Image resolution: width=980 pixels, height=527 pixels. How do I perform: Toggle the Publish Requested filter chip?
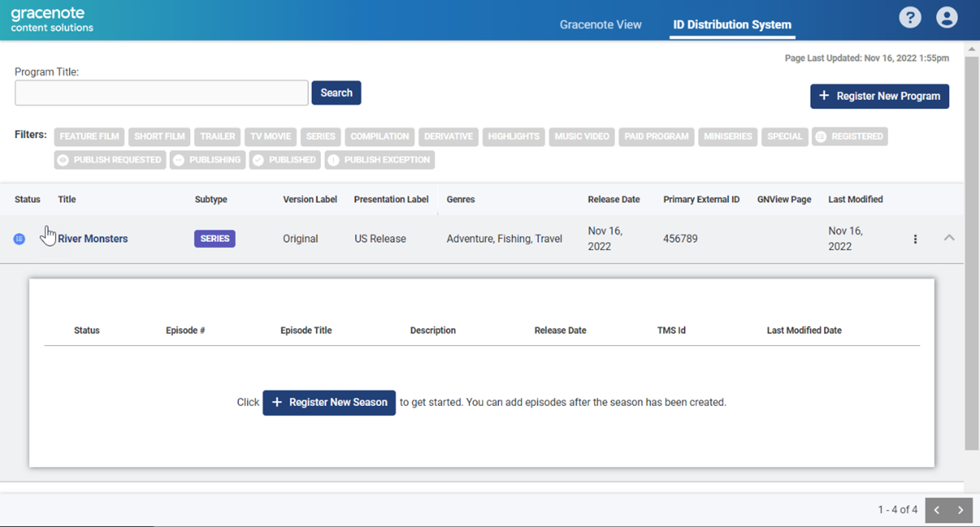[x=110, y=160]
